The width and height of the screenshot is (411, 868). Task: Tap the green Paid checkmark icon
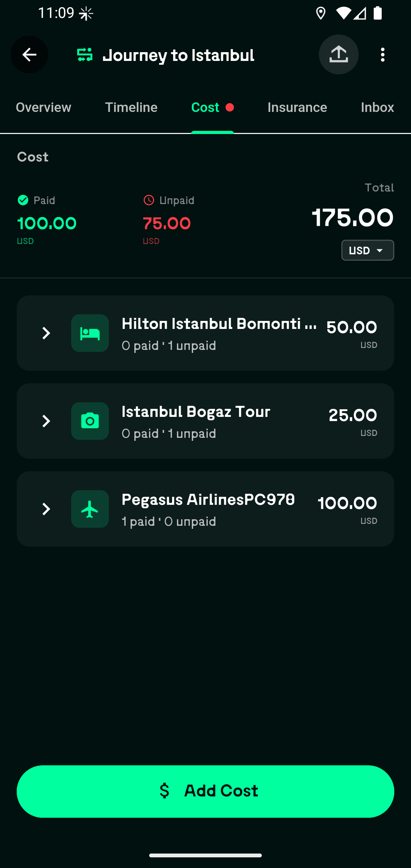(23, 200)
